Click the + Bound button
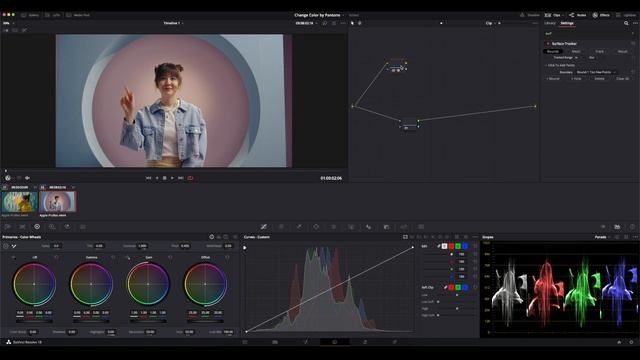640x360 pixels. [554, 79]
